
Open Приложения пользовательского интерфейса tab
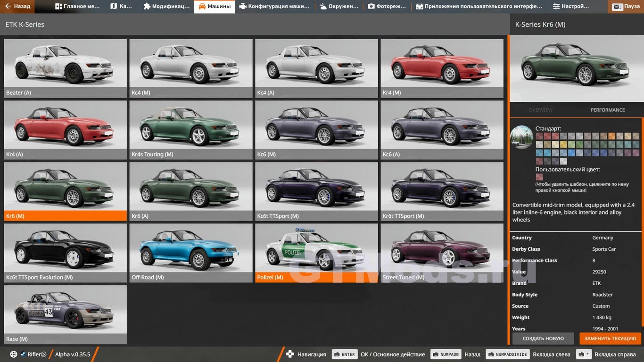(478, 7)
